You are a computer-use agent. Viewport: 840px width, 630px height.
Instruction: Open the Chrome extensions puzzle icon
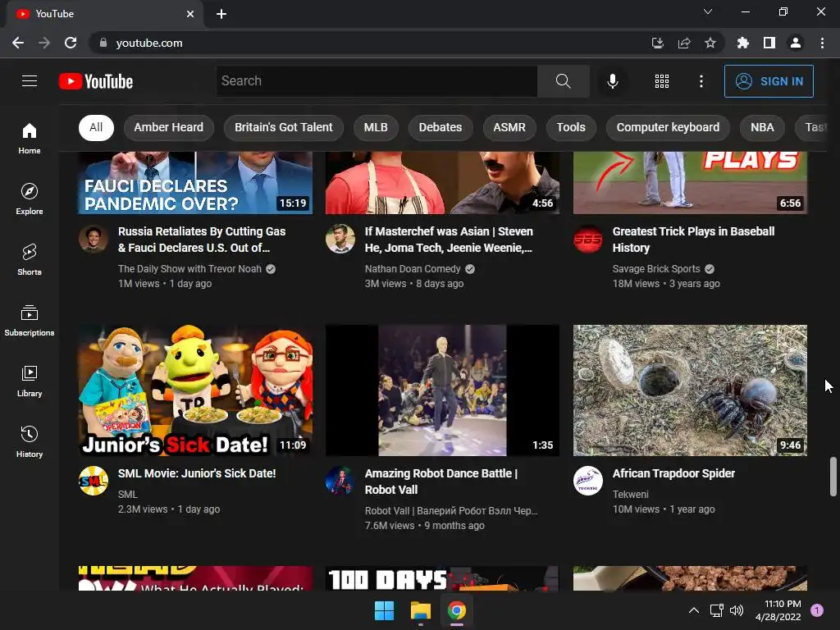[x=742, y=43]
